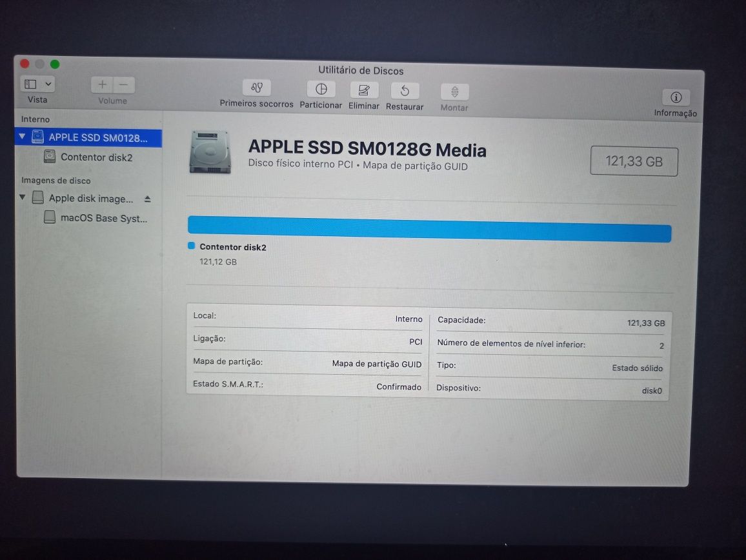Image resolution: width=746 pixels, height=560 pixels.
Task: Open the Particionar partition tool
Action: pos(321,90)
